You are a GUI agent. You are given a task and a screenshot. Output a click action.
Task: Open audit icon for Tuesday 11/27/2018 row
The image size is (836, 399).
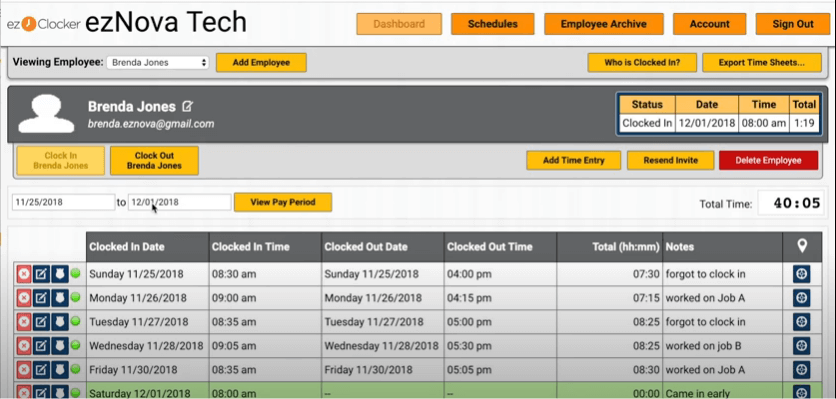click(x=60, y=322)
